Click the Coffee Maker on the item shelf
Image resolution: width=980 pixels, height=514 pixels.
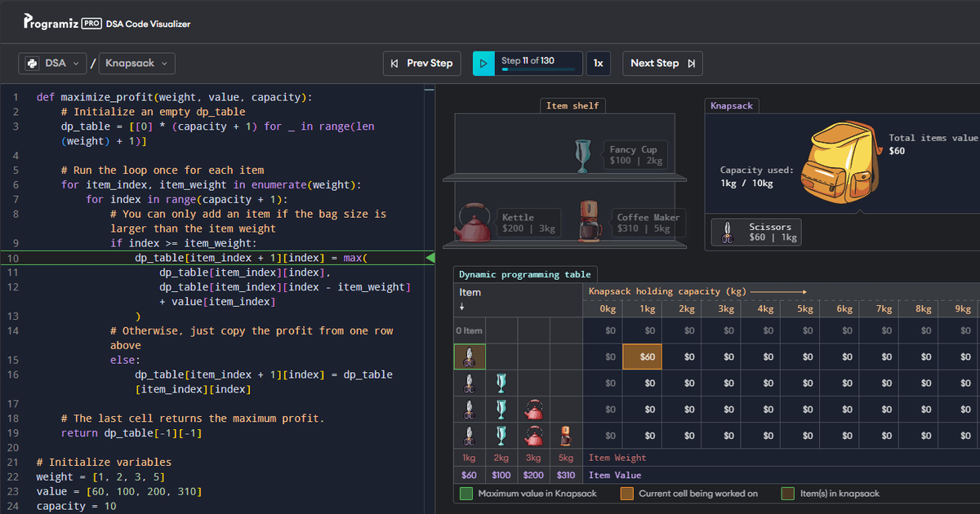590,220
